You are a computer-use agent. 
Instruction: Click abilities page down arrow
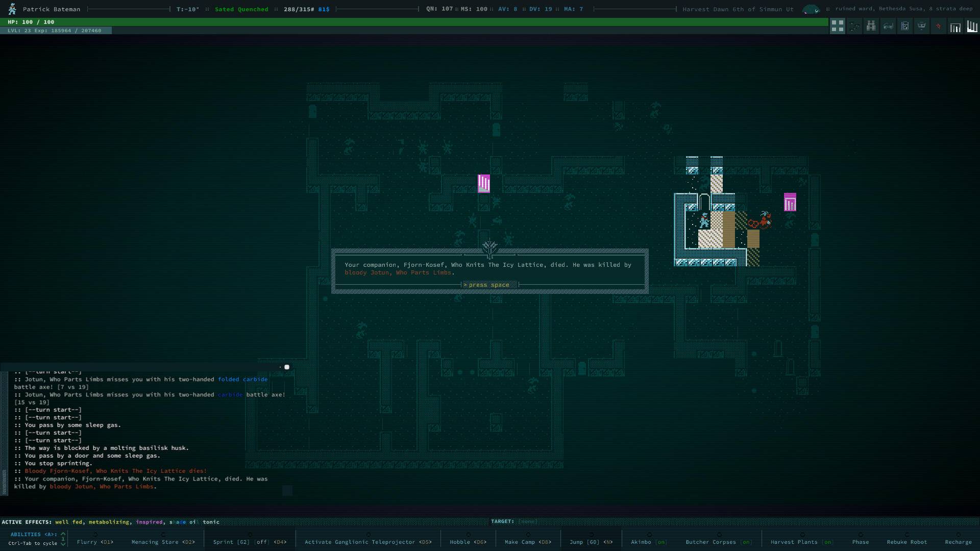[x=63, y=544]
